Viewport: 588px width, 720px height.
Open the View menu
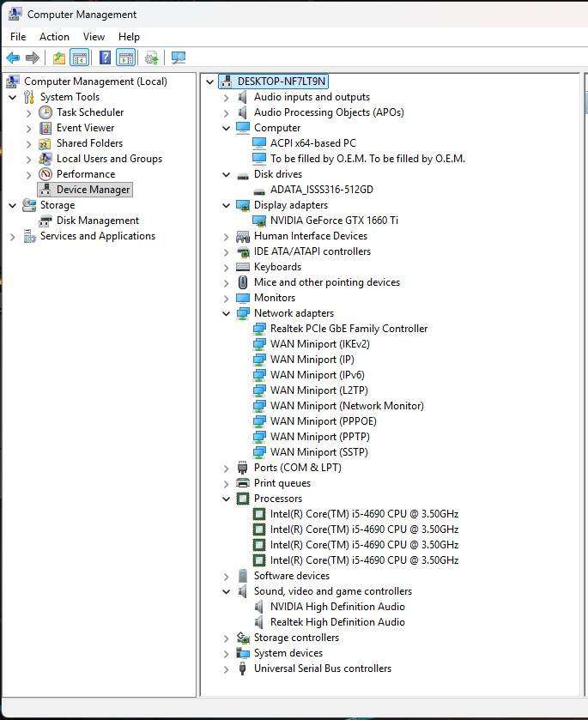94,37
